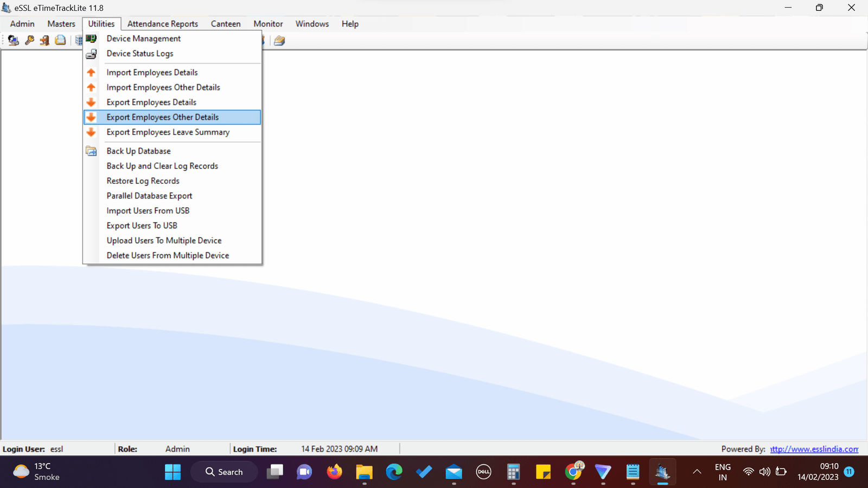Click the computer user toolbar icon
Viewport: 868px width, 488px height.
point(14,40)
